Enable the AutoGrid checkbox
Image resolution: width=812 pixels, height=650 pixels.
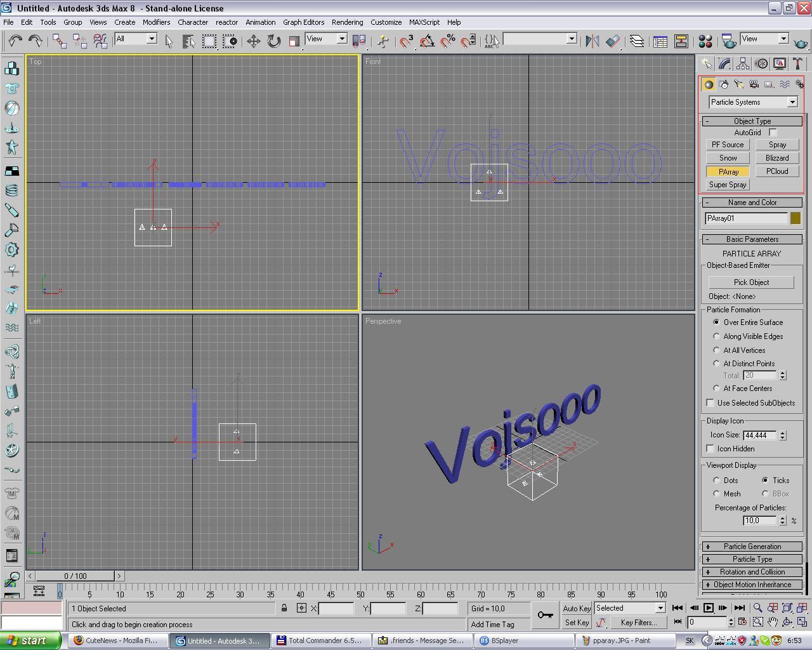click(773, 133)
